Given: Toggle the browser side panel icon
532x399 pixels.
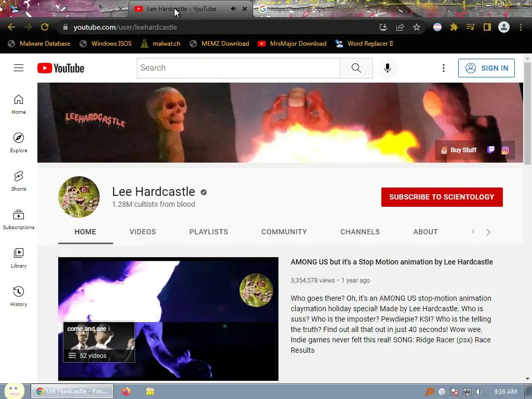Looking at the screenshot, I should [487, 27].
